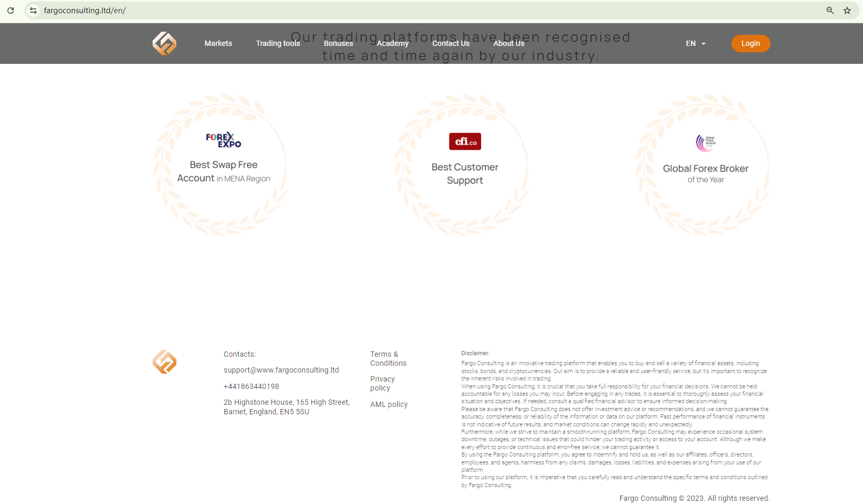Open site information icon in address bar
Screen dimensions: 863x504
(x=33, y=11)
